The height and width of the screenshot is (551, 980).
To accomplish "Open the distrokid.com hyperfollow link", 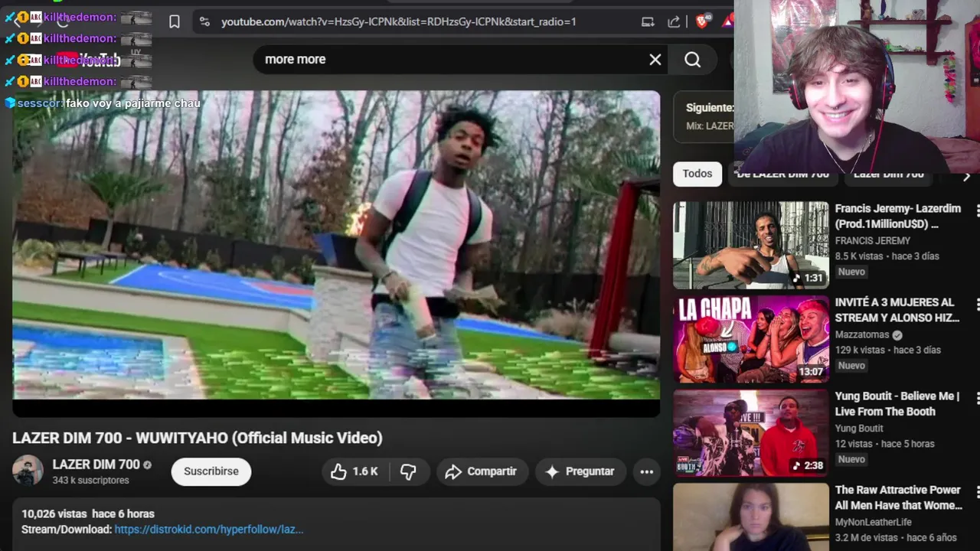I will 209,529.
